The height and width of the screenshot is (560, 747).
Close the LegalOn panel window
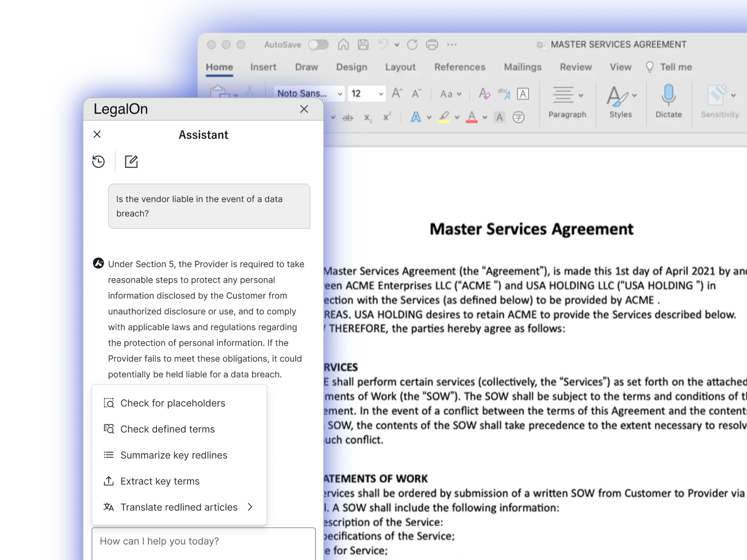coord(304,109)
